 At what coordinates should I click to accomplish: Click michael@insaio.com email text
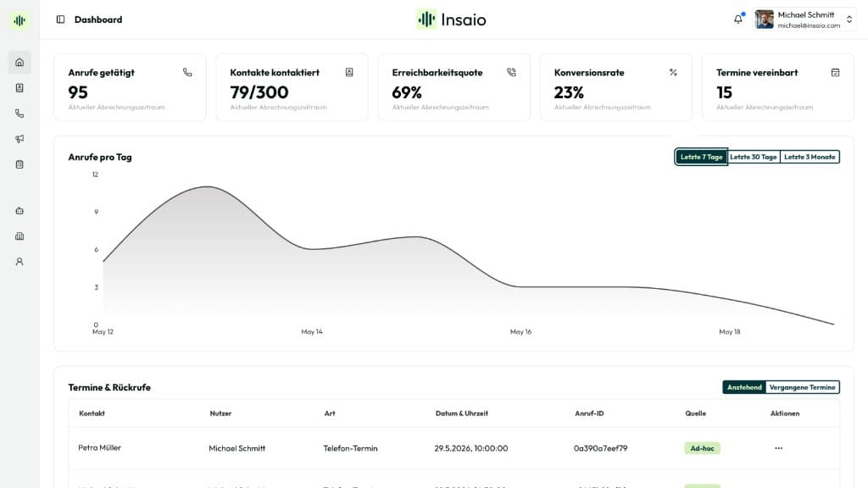[809, 25]
